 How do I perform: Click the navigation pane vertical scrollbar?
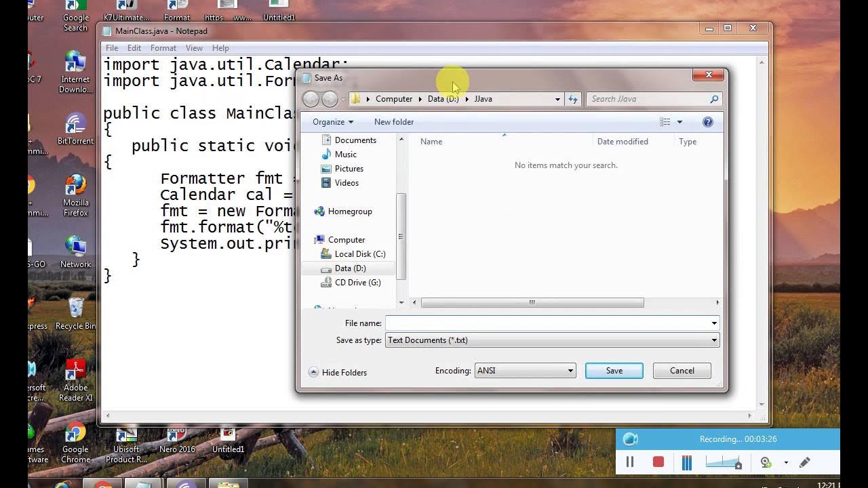click(x=401, y=236)
